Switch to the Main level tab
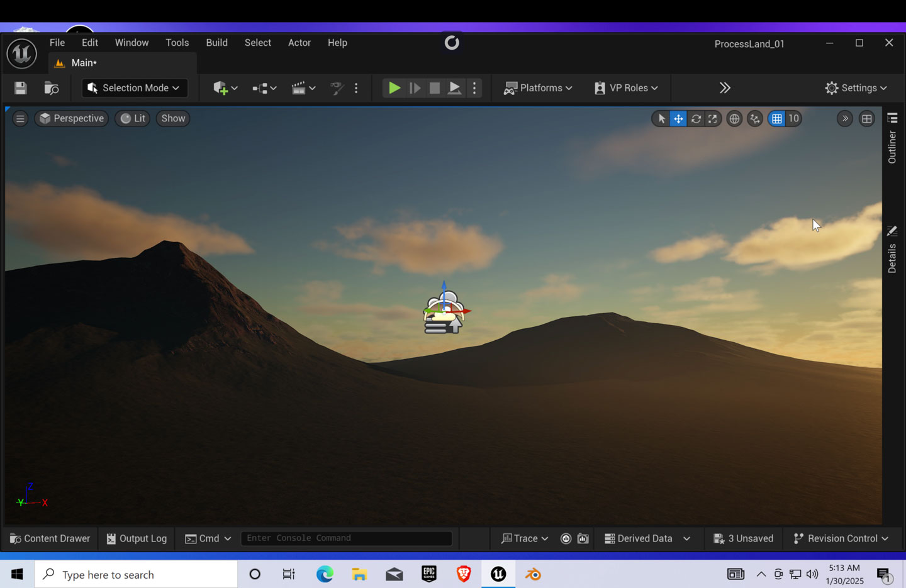The height and width of the screenshot is (588, 906). 84,63
